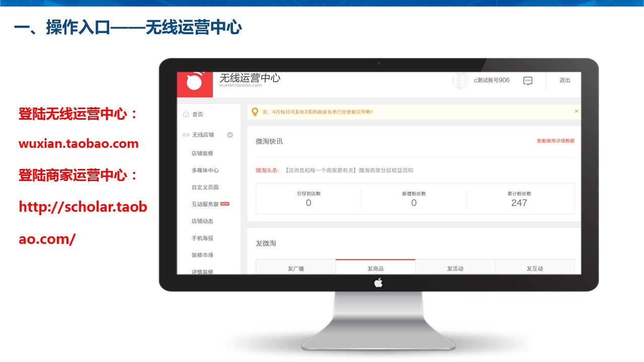Open 互动服务窗 in the sidebar
The width and height of the screenshot is (644, 362).
click(205, 204)
